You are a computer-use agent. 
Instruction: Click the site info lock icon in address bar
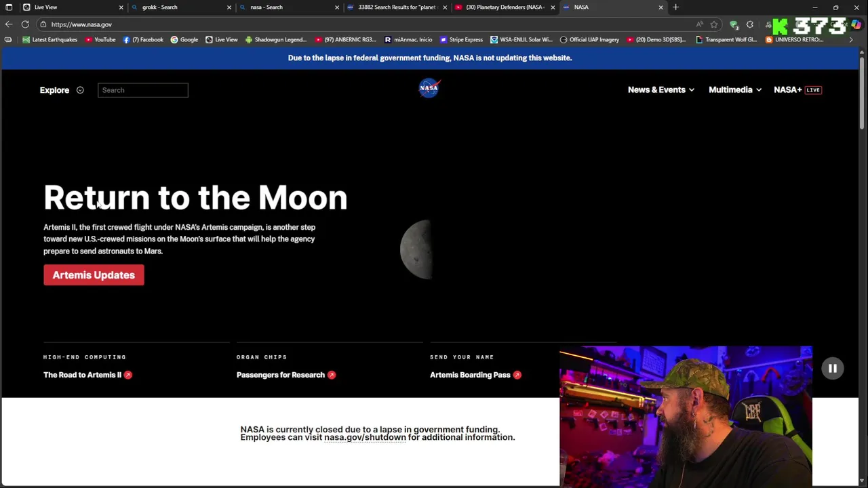pyautogui.click(x=43, y=24)
